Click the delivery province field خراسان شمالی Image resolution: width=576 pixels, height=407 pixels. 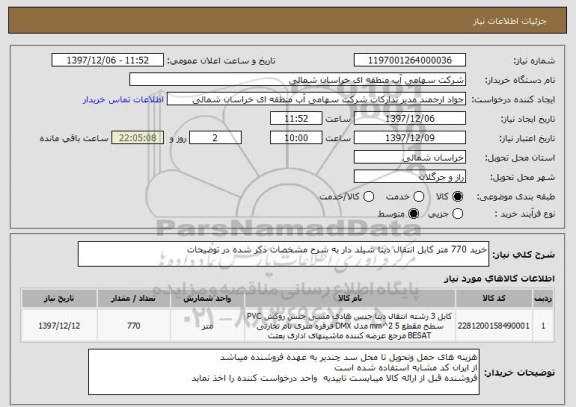point(410,158)
